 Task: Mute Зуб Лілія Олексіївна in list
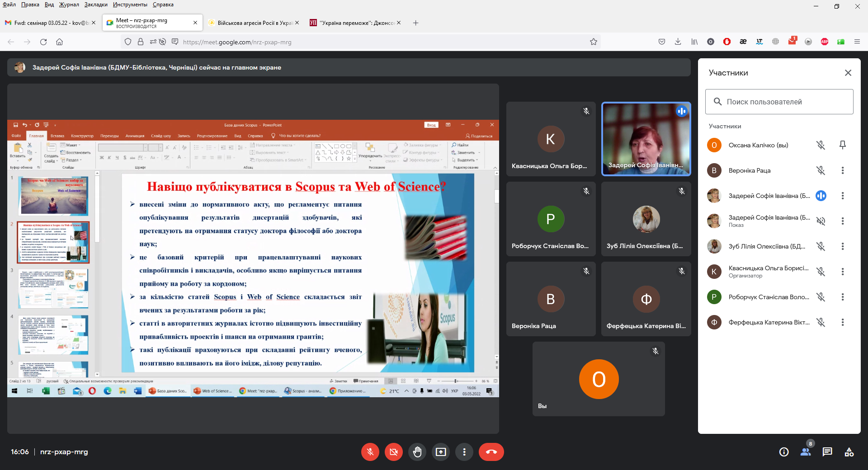(821, 246)
